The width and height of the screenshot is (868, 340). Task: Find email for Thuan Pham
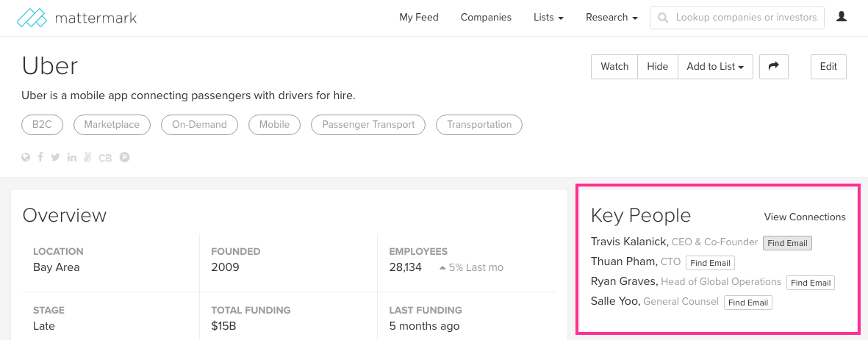pos(710,263)
